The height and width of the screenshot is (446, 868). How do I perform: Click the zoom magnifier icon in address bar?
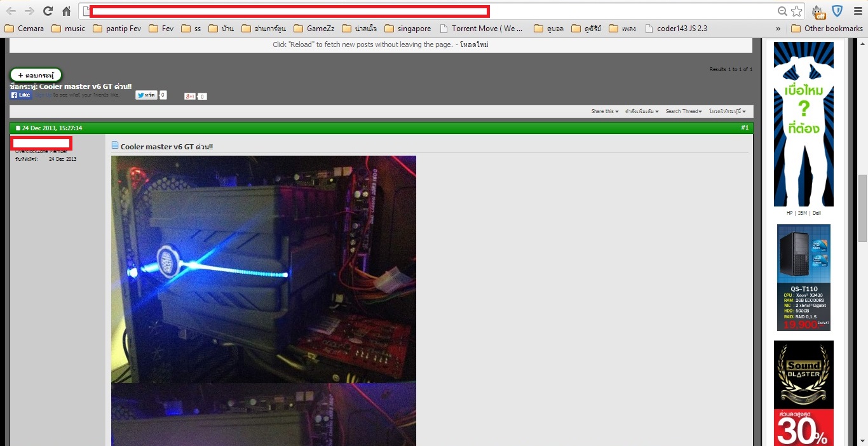(783, 11)
